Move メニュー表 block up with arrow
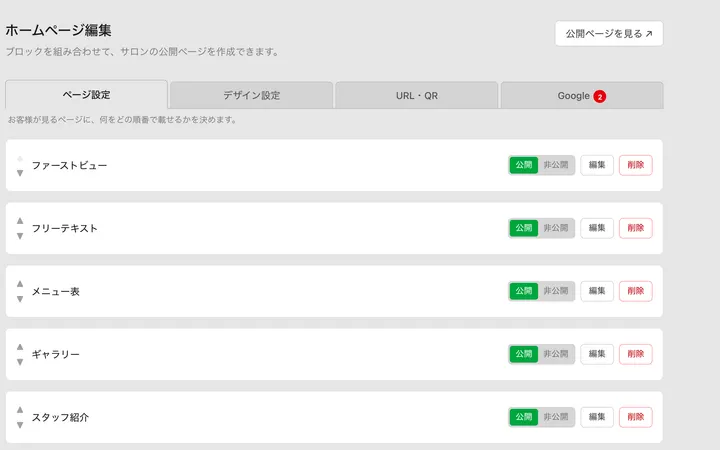 pos(20,284)
